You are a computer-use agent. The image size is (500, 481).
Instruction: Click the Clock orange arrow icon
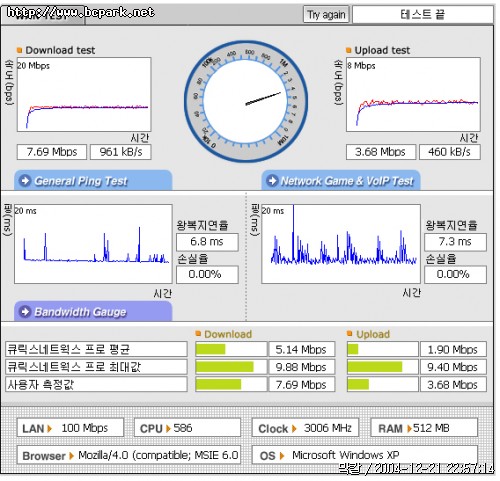click(294, 428)
